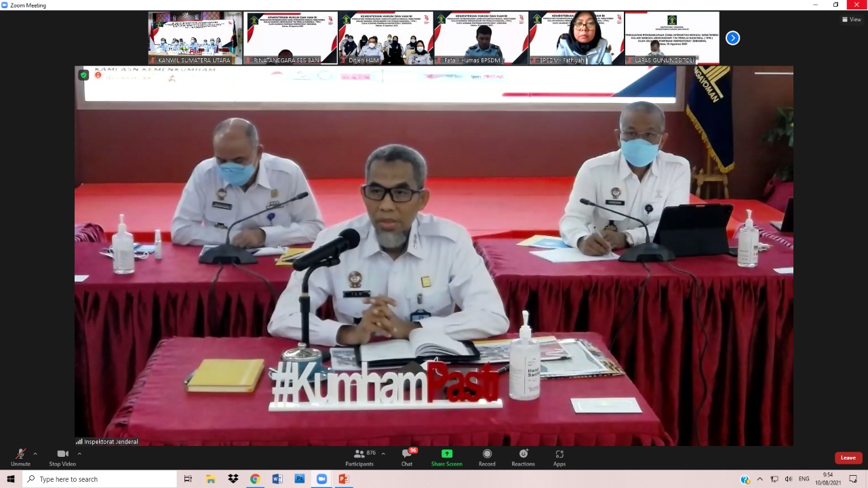
Task: Open audio settings via the Unmute chevron
Action: pyautogui.click(x=35, y=453)
